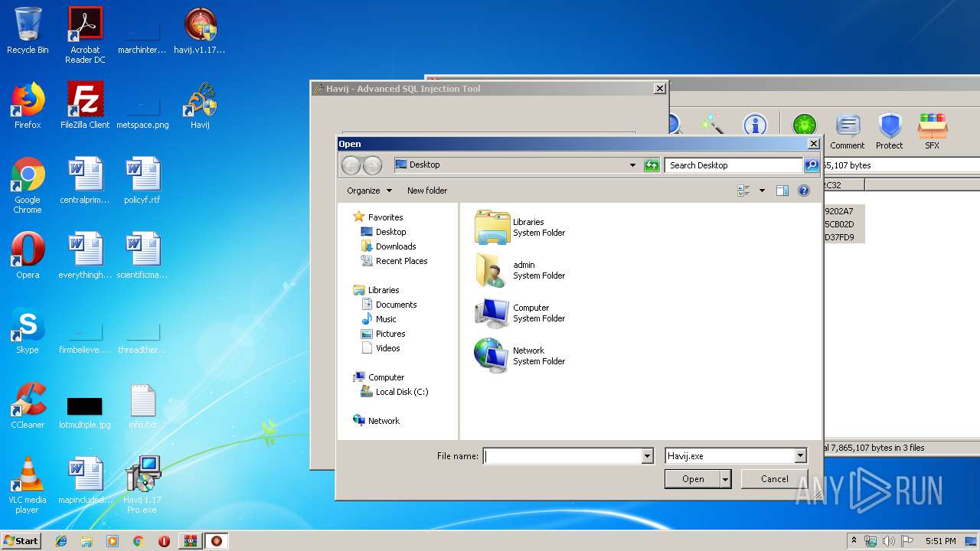Open Acrobat Reader DC desktop shortcut

(85, 35)
